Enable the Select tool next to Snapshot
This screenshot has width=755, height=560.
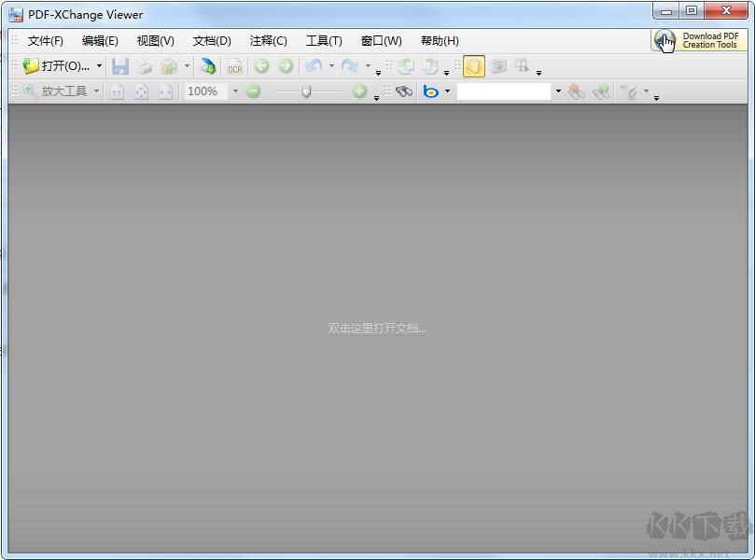click(523, 66)
